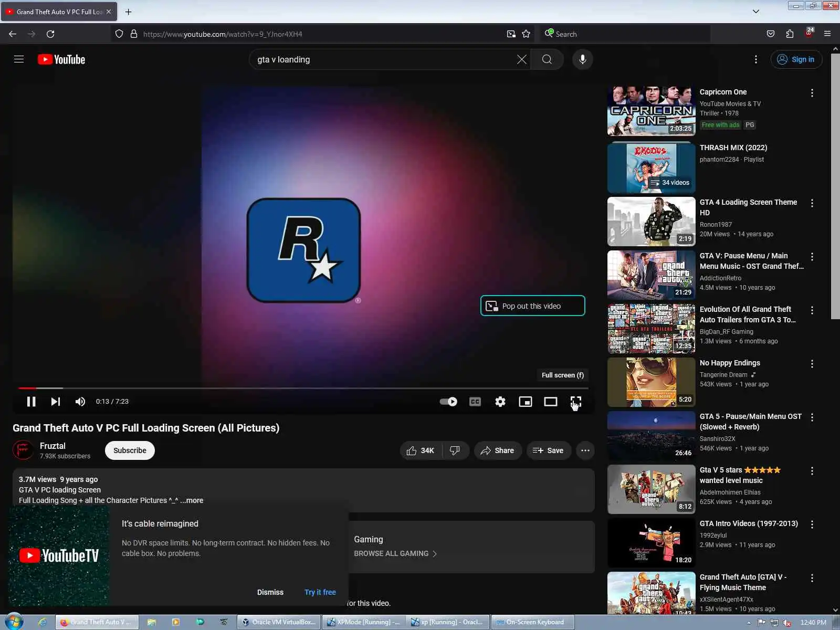Click Pop out this video

coord(532,306)
